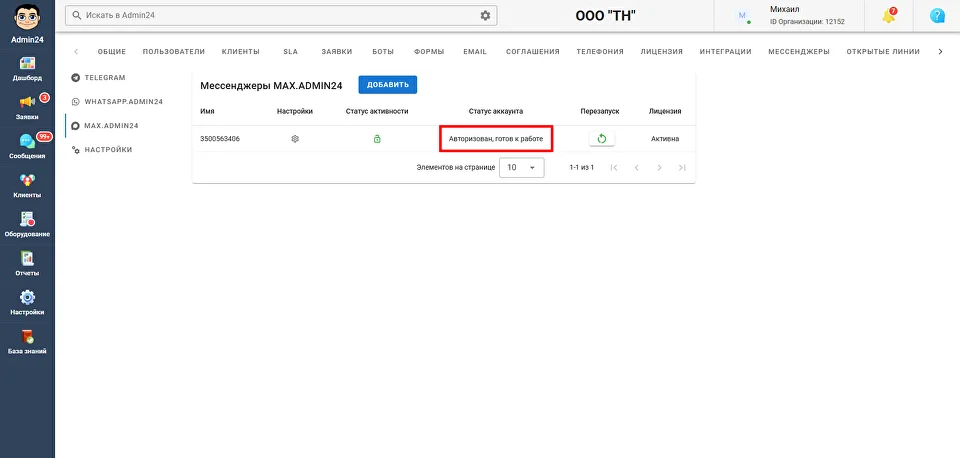The image size is (960, 458).
Task: Open search settings gear in search bar
Action: 486,15
